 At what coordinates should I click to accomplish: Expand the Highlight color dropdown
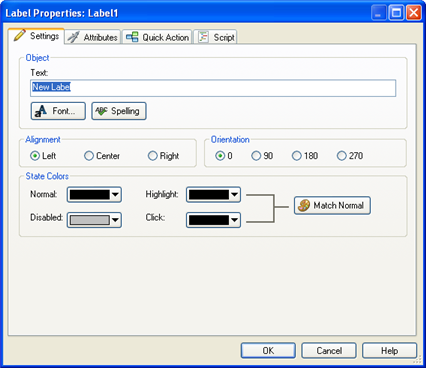235,194
